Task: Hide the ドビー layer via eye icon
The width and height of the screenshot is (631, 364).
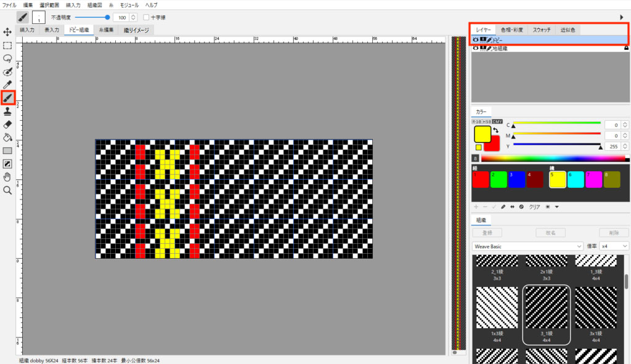Action: [x=476, y=40]
